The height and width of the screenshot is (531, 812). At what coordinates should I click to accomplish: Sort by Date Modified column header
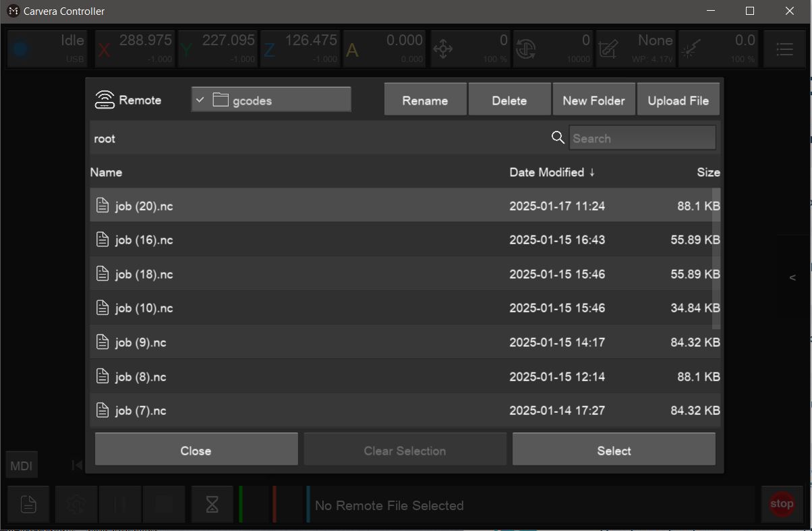pos(552,172)
